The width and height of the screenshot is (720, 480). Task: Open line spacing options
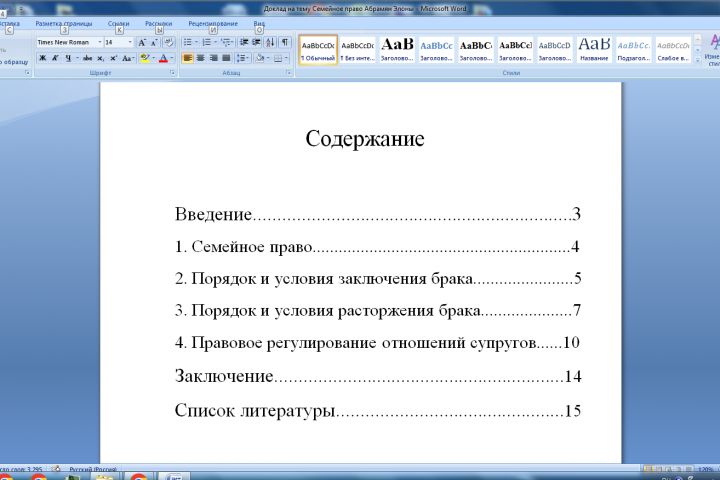pos(242,58)
